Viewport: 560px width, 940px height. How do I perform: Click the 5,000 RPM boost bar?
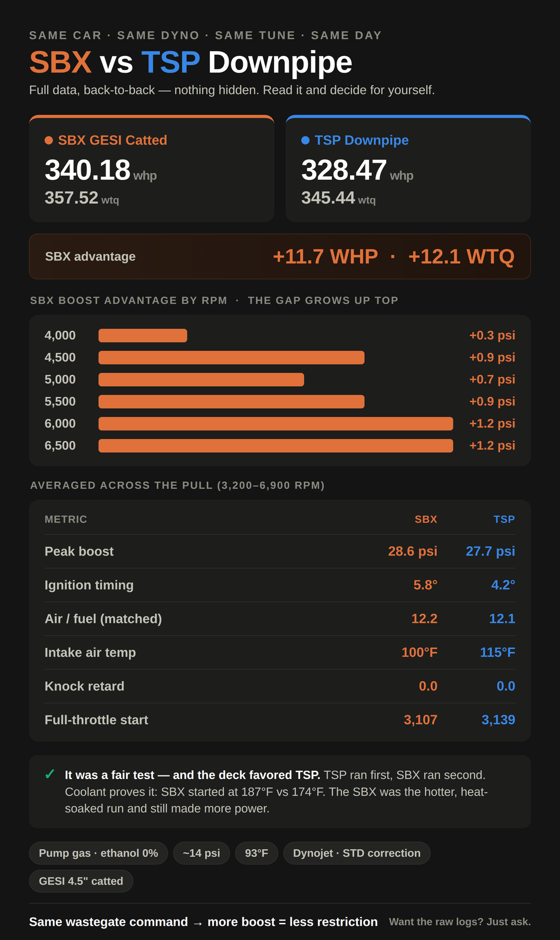[201, 380]
